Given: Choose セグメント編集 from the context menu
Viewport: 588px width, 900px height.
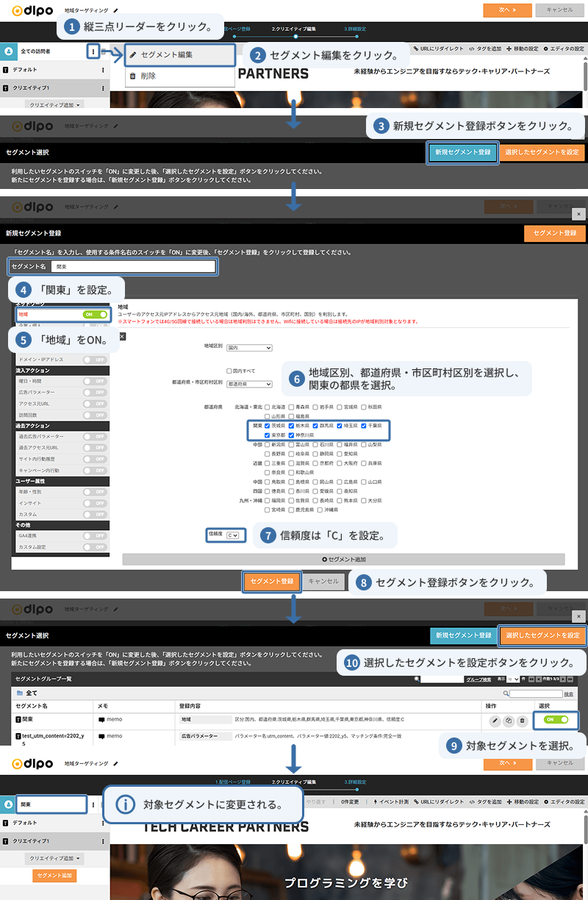Looking at the screenshot, I should [x=180, y=54].
